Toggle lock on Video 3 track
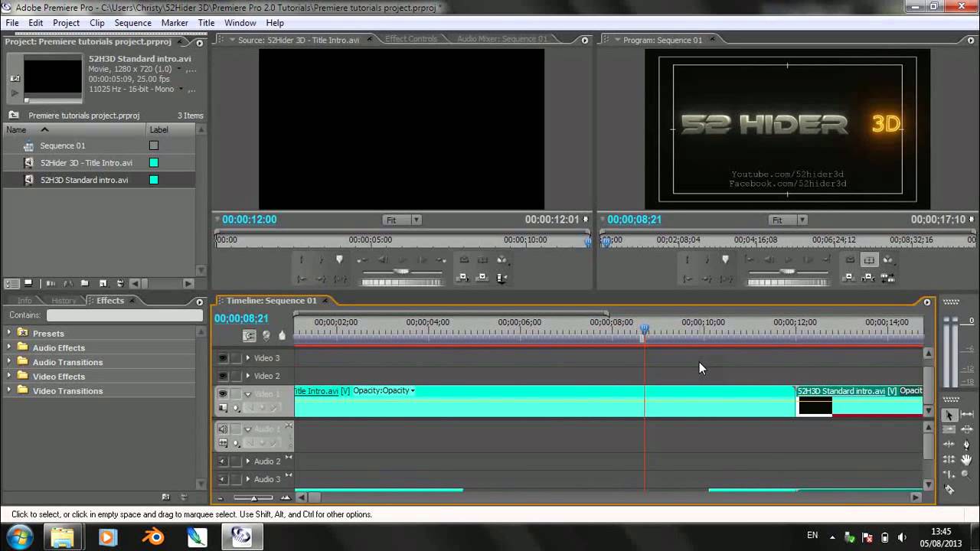 [x=236, y=358]
